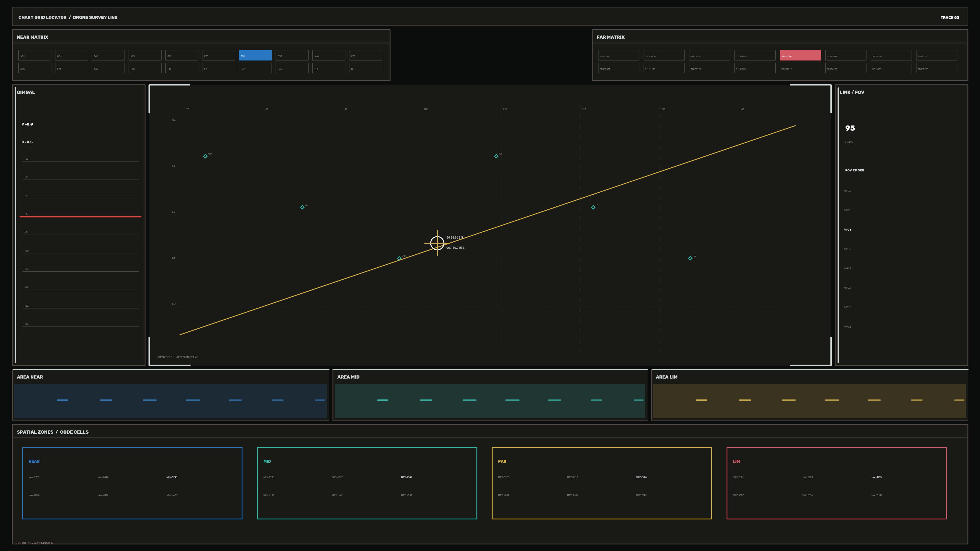Select waypoint WP95 in Link/FOV list
This screenshot has width=980, height=551.
pos(848,191)
